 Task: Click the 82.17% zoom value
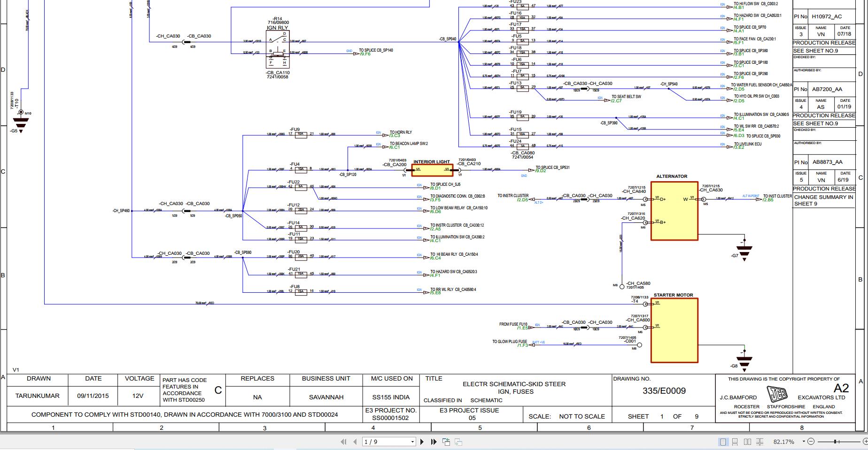tap(784, 442)
